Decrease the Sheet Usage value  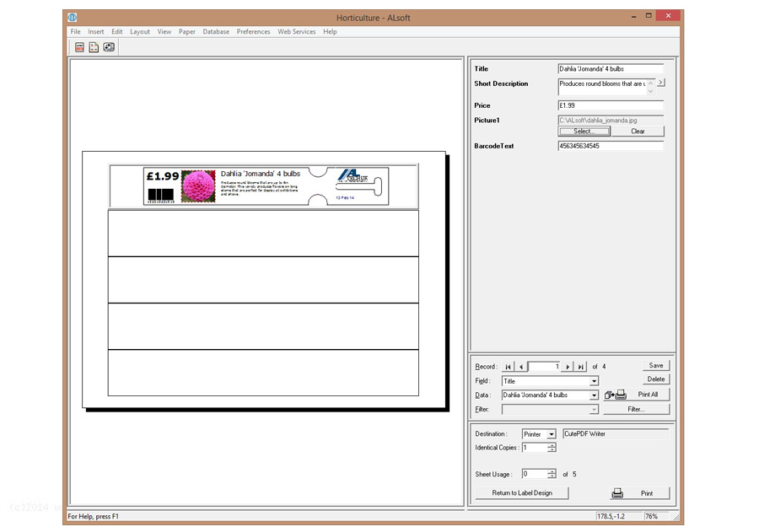[552, 477]
